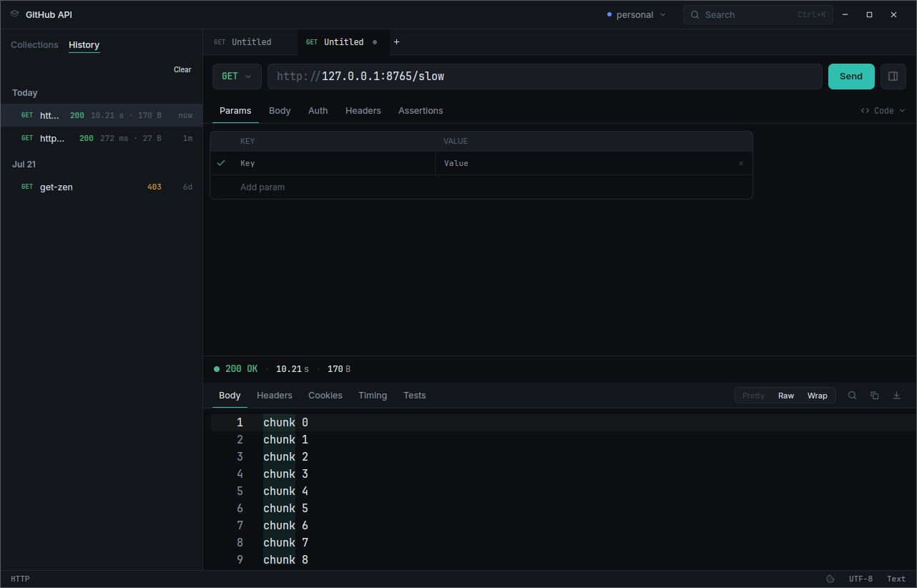Screen dimensions: 917x588
Task: Open the Auth tab
Action: (318, 111)
